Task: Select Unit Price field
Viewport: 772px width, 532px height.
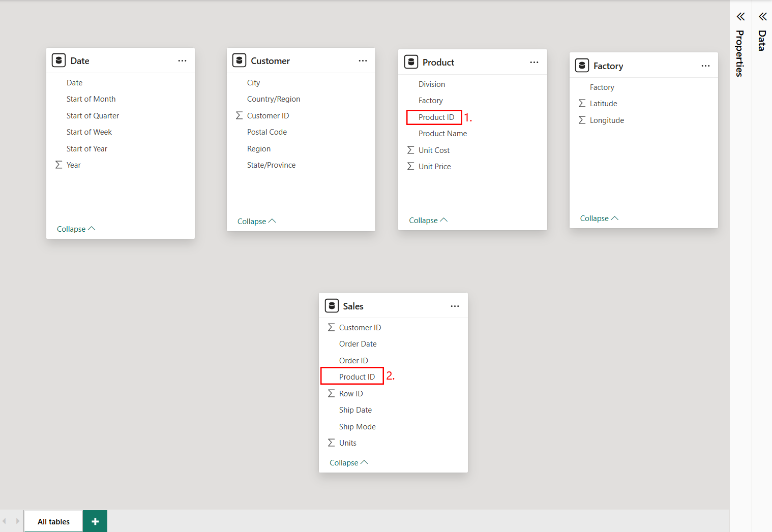Action: point(435,167)
